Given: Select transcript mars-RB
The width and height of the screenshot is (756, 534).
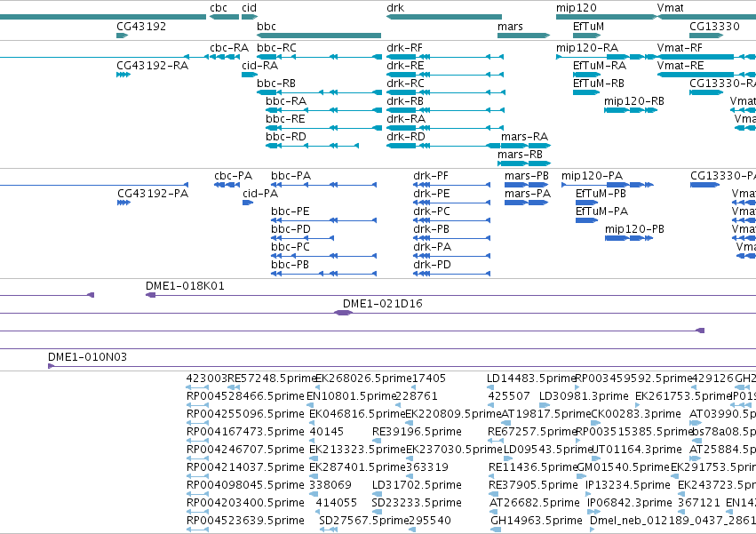Looking at the screenshot, I should click(x=524, y=164).
